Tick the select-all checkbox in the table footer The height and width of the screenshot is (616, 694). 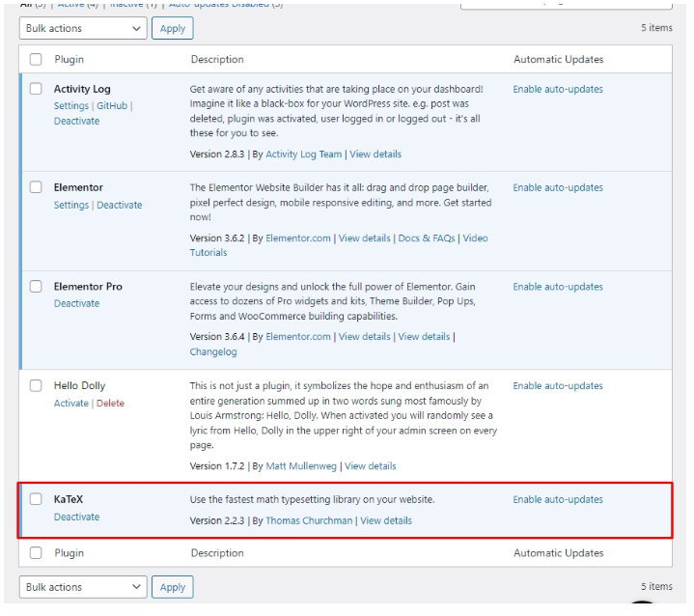(x=36, y=552)
